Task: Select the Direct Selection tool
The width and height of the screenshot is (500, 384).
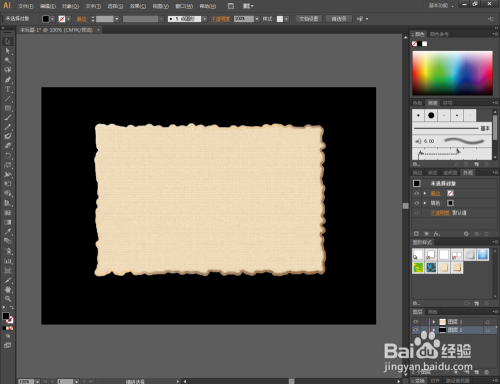Action: [8, 51]
